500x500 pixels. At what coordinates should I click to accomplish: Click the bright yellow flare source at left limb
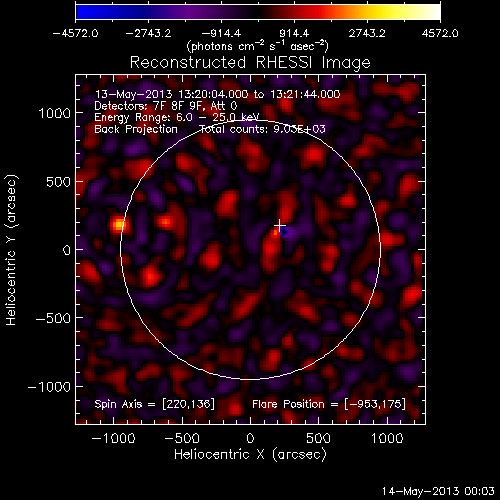pyautogui.click(x=118, y=224)
